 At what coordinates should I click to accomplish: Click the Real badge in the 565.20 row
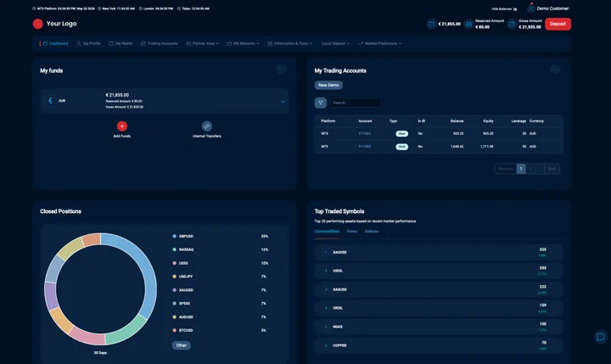click(x=401, y=134)
